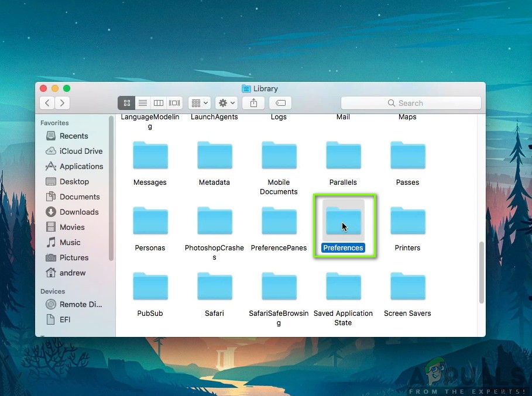This screenshot has width=532, height=396.
Task: Switch Finder to list view
Action: coord(142,103)
